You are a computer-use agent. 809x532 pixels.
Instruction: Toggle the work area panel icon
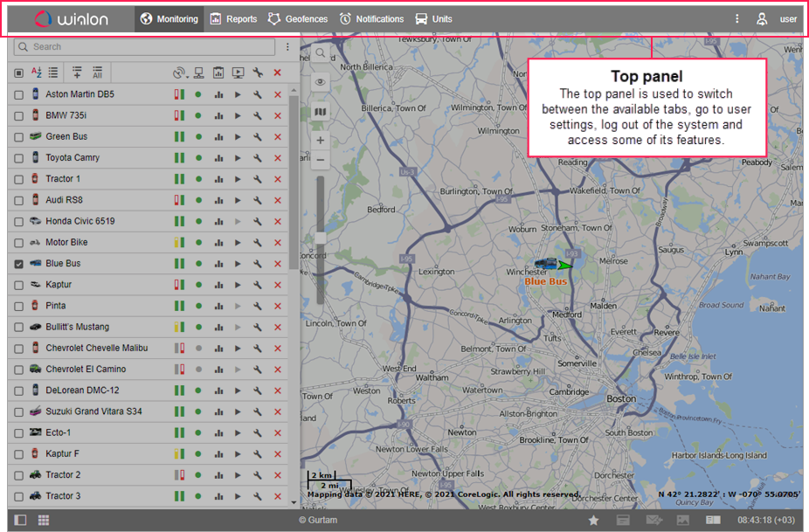(x=21, y=520)
